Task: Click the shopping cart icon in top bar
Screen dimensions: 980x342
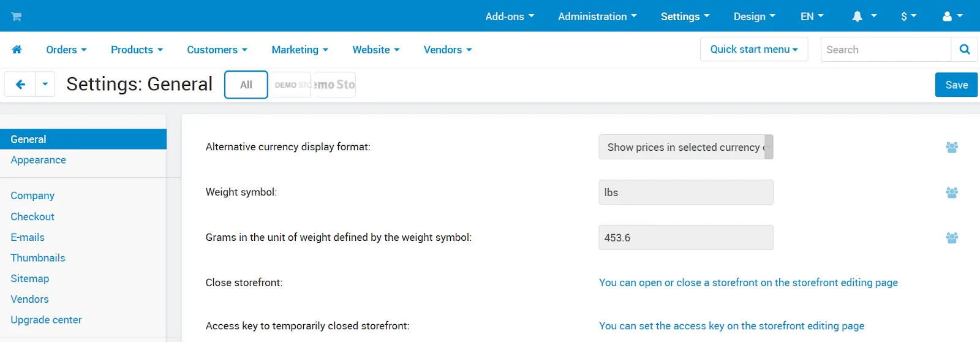Action: tap(17, 17)
